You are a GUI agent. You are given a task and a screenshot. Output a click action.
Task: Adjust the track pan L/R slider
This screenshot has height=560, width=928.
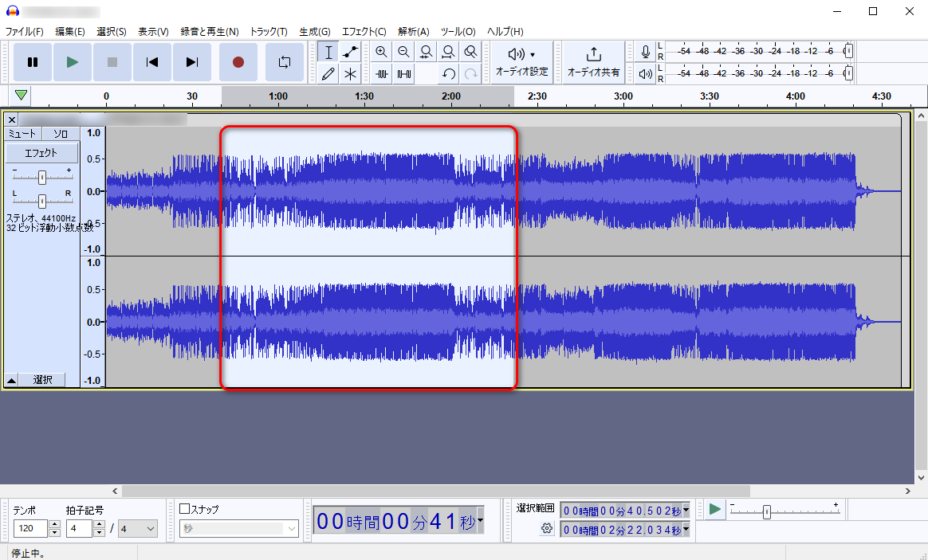(x=42, y=201)
